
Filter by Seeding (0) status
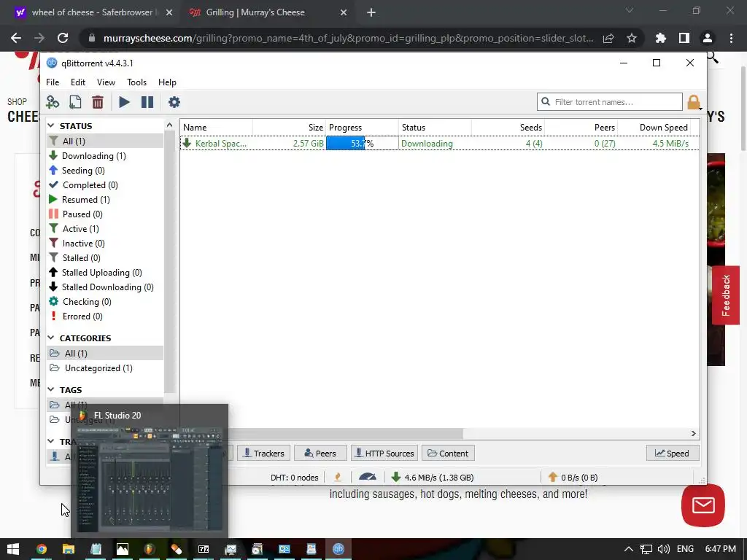click(x=105, y=171)
